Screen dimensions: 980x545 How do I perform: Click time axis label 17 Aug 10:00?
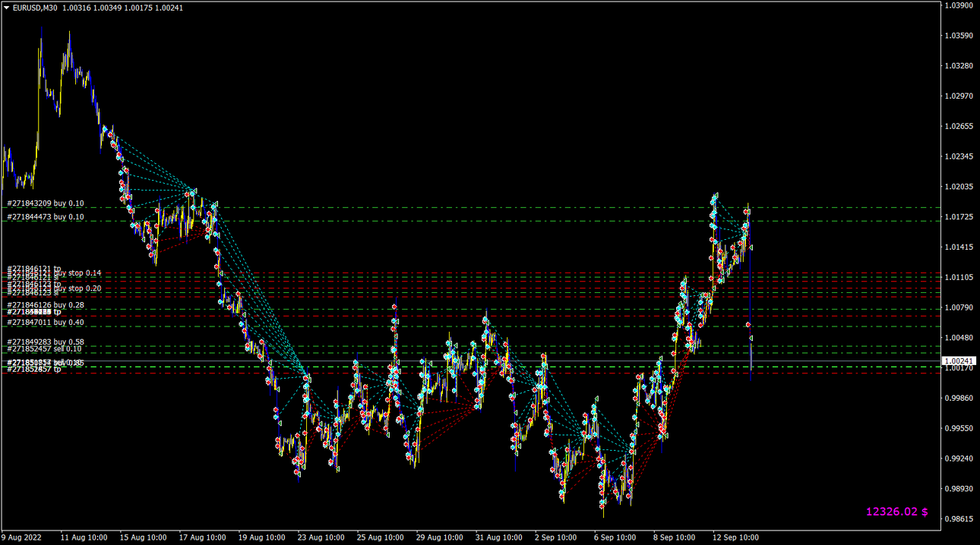coord(203,537)
